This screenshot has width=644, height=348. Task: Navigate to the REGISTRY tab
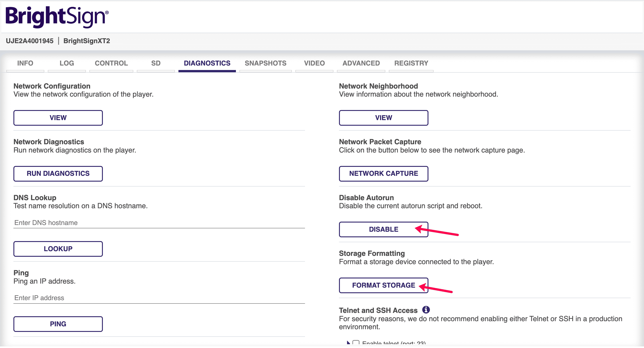[411, 63]
